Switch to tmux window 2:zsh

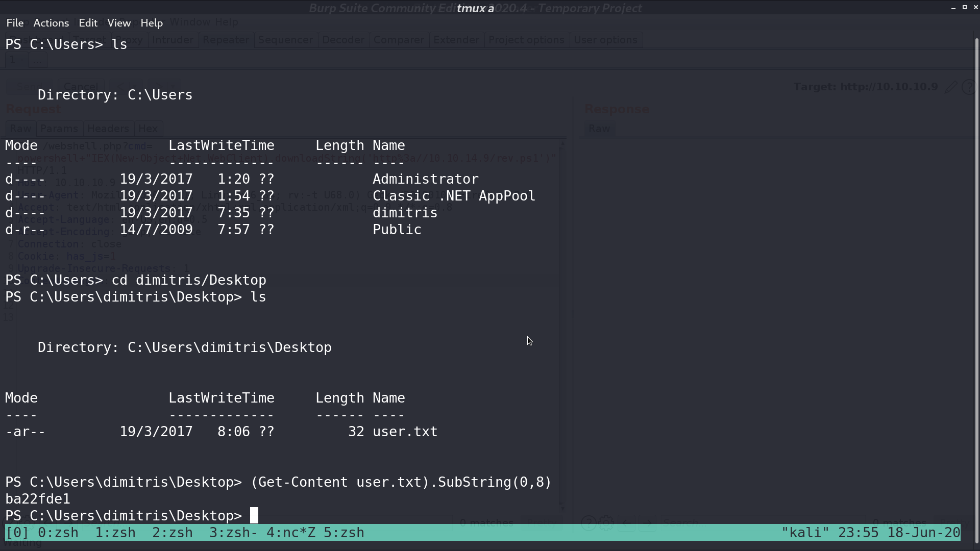tap(173, 533)
